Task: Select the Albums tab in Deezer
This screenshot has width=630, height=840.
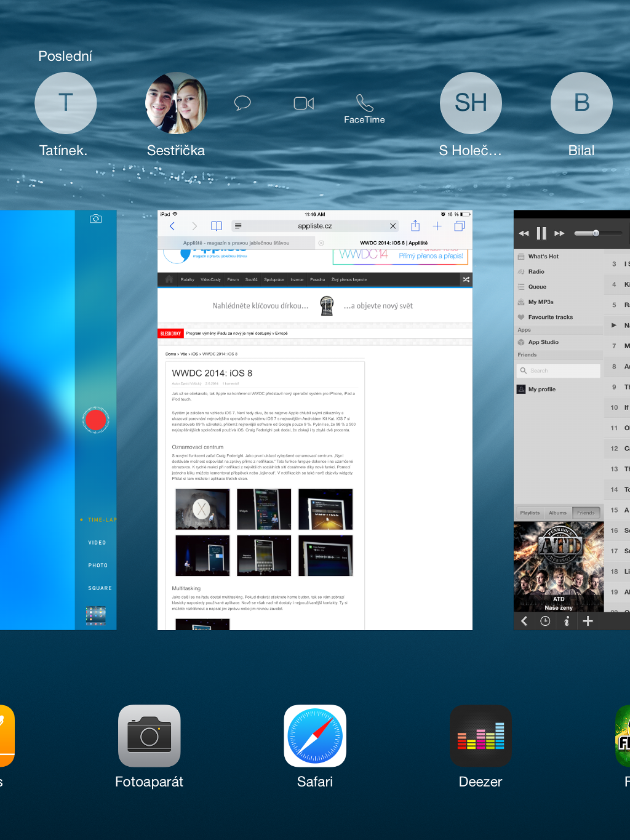Action: [x=557, y=513]
